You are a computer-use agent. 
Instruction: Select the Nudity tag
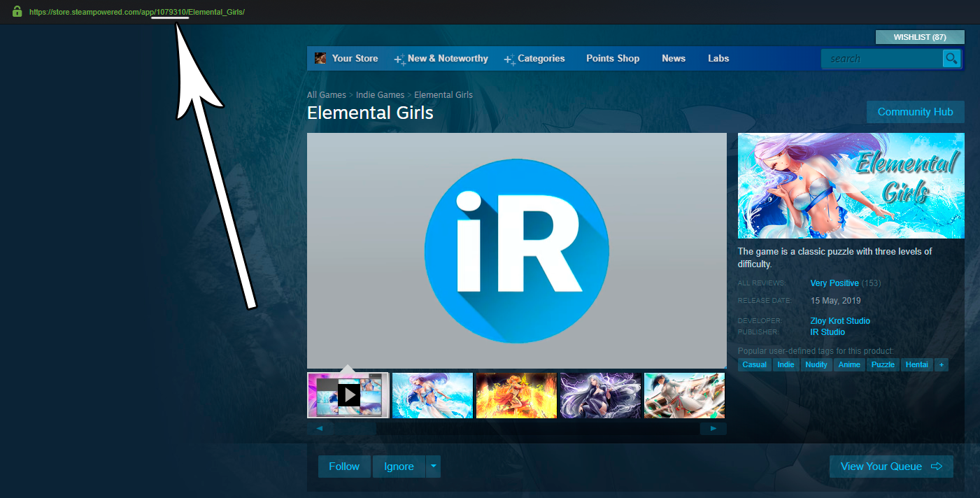point(816,364)
